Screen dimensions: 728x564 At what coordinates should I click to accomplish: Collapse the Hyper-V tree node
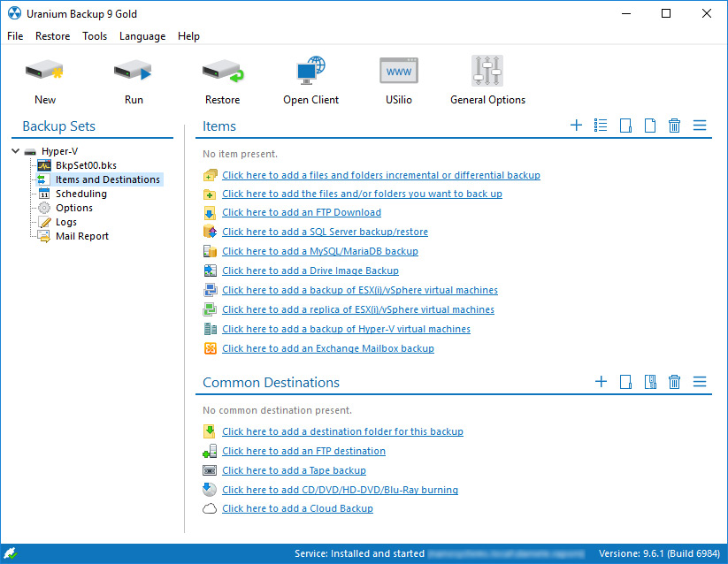point(17,151)
